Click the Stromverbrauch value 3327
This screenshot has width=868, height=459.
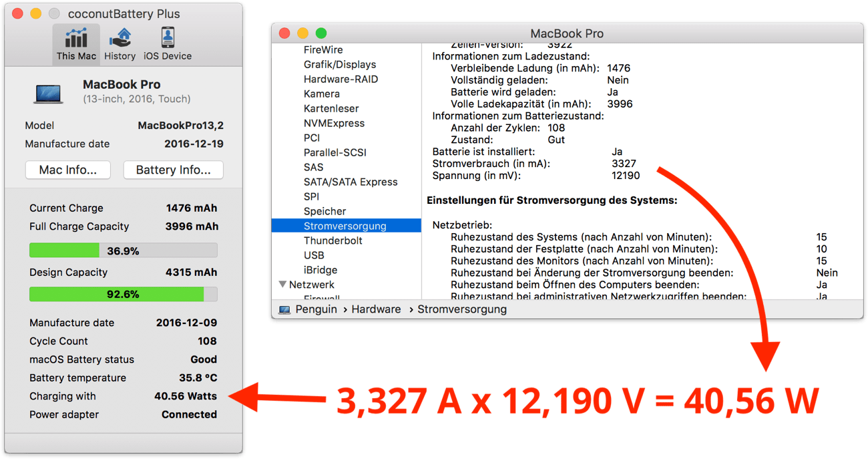coord(624,164)
